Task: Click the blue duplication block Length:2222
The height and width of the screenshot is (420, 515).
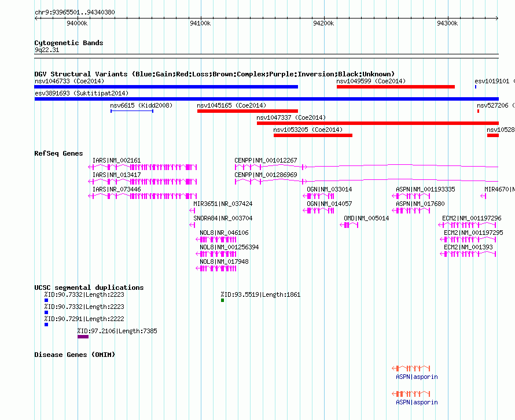Action: click(46, 325)
